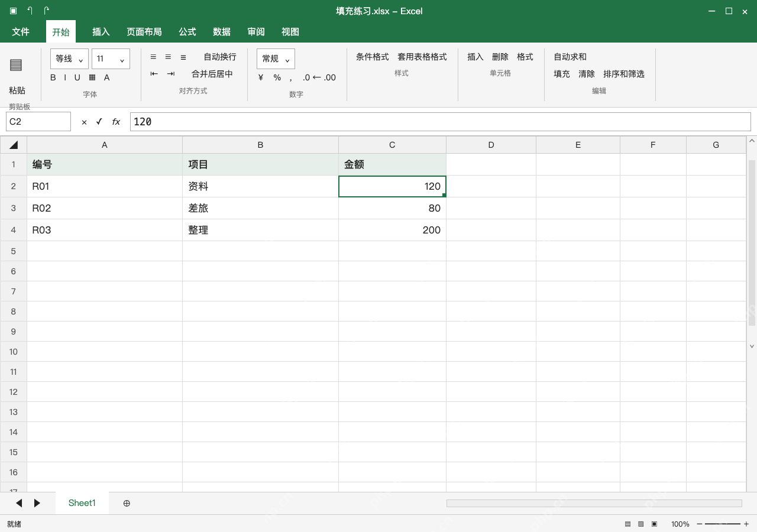
Task: Open the insert function fx dialog
Action: tap(116, 122)
